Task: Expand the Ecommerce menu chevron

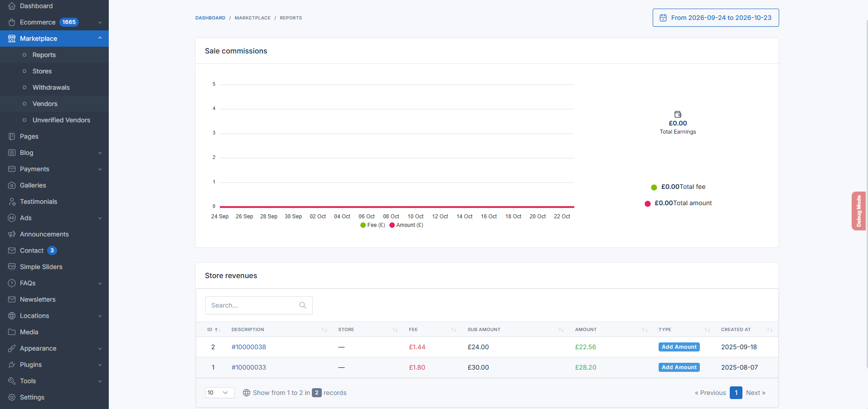Action: (100, 23)
